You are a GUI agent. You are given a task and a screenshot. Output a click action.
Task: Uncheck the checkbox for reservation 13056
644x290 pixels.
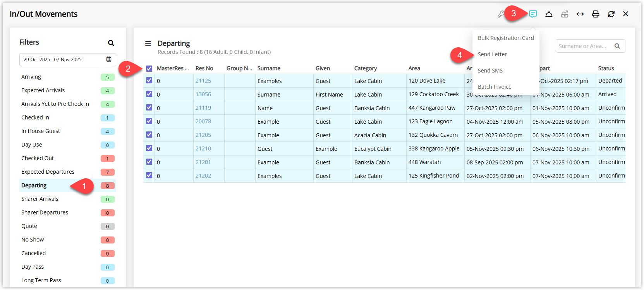pyautogui.click(x=149, y=94)
